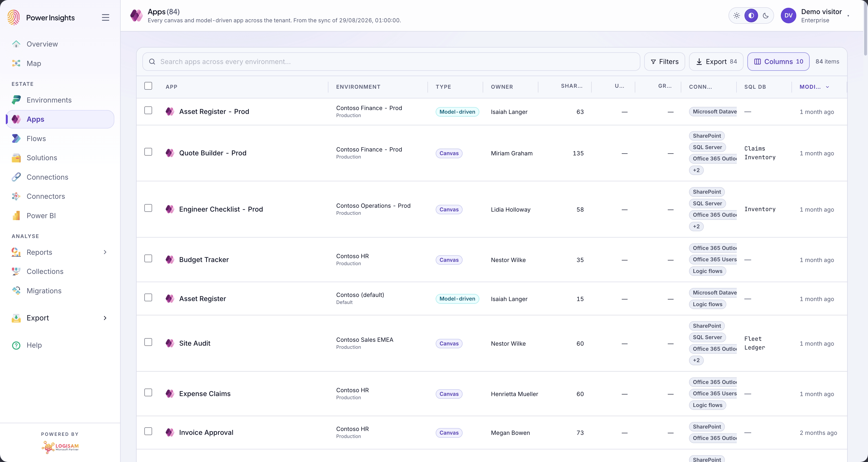The width and height of the screenshot is (868, 462).
Task: Open Flows page in sidebar
Action: click(x=60, y=139)
